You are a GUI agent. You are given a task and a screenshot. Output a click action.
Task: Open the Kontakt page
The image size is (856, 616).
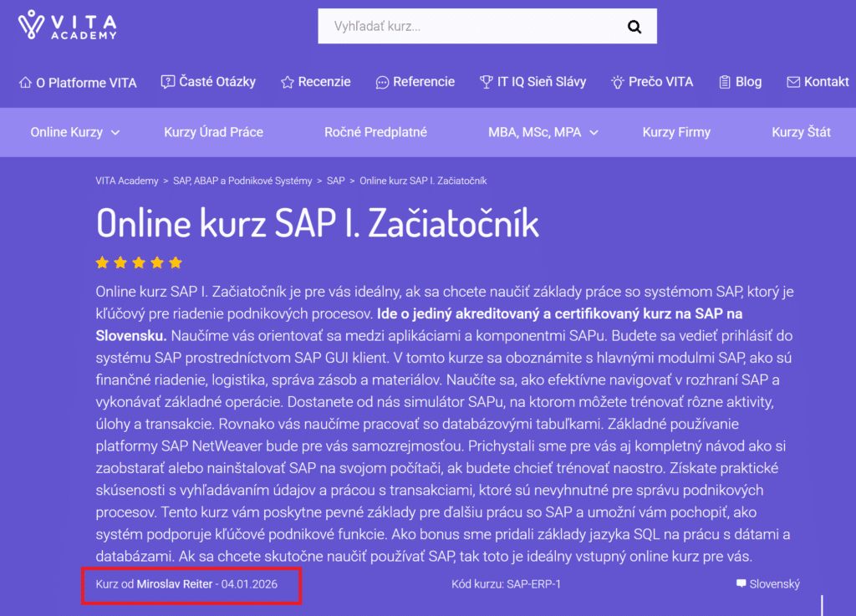(x=827, y=82)
